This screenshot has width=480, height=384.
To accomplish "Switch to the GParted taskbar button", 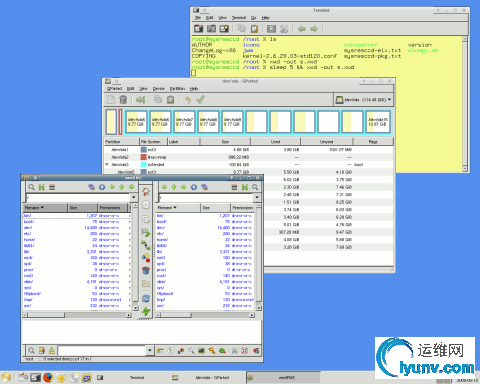I will 209,377.
